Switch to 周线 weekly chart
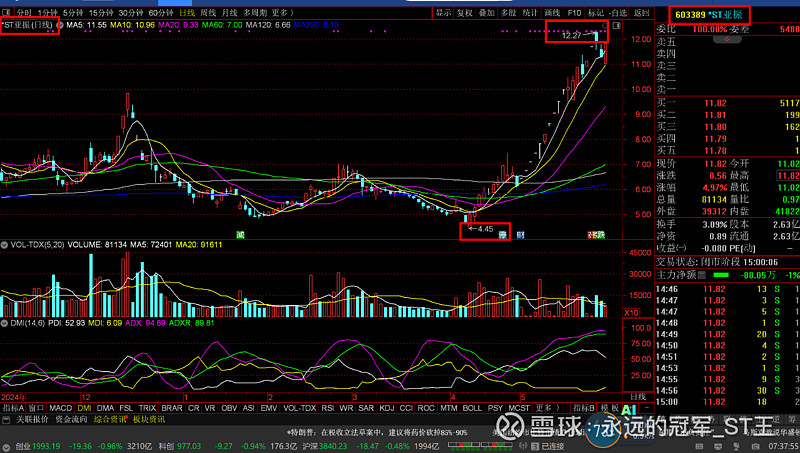This screenshot has height=453, width=800. pos(208,13)
